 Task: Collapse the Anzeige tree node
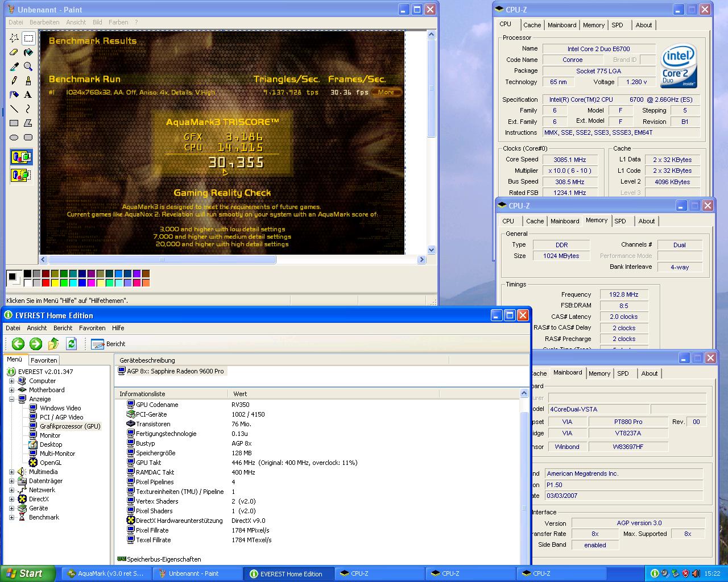point(11,399)
